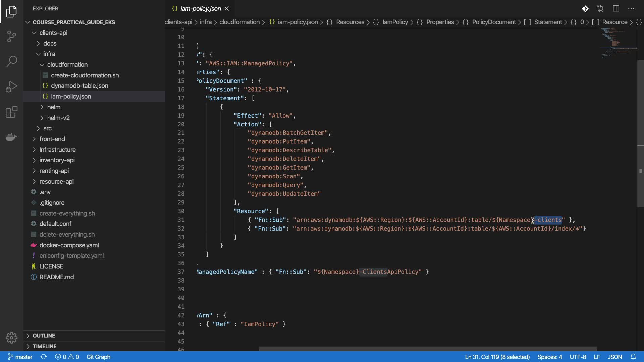
Task: Open dynamodb-table.json in the explorer
Action: [79, 85]
